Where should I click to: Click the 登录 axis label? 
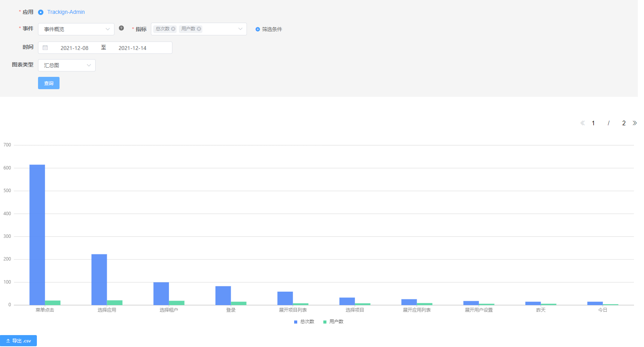(x=231, y=310)
